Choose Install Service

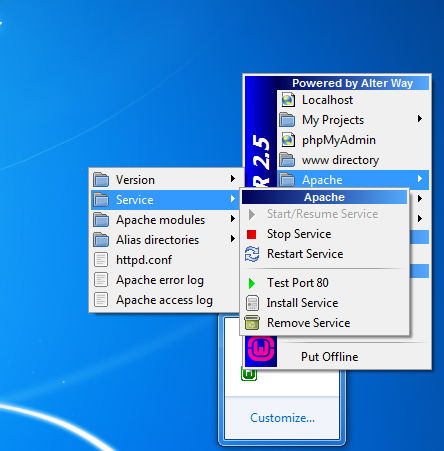point(324,303)
